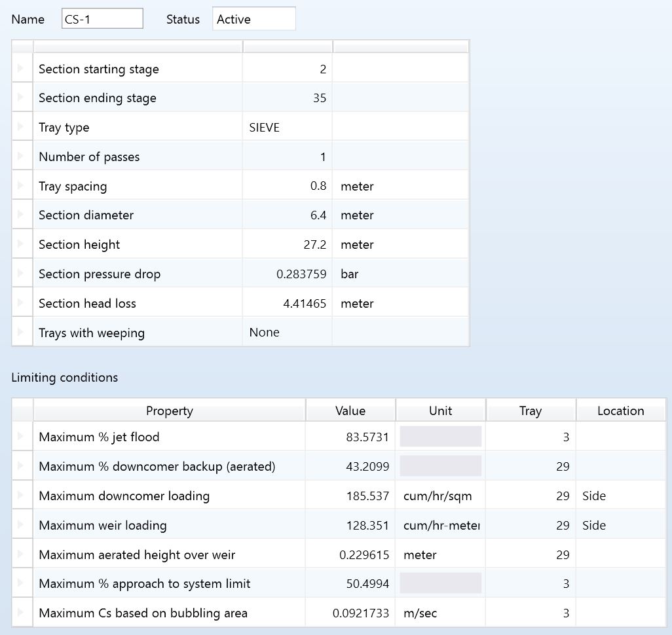Click row arrow beside Section starting stage
672x635 pixels.
pyautogui.click(x=22, y=69)
